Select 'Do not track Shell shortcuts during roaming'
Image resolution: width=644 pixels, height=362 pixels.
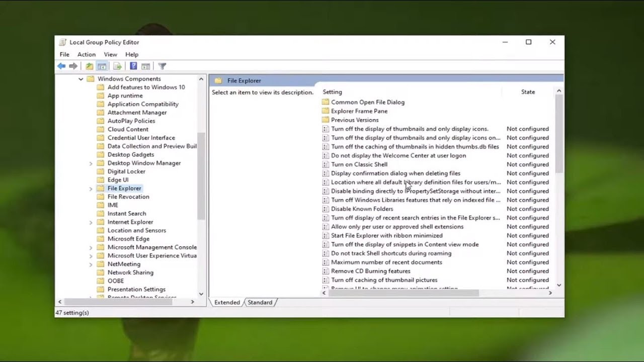[391, 253]
